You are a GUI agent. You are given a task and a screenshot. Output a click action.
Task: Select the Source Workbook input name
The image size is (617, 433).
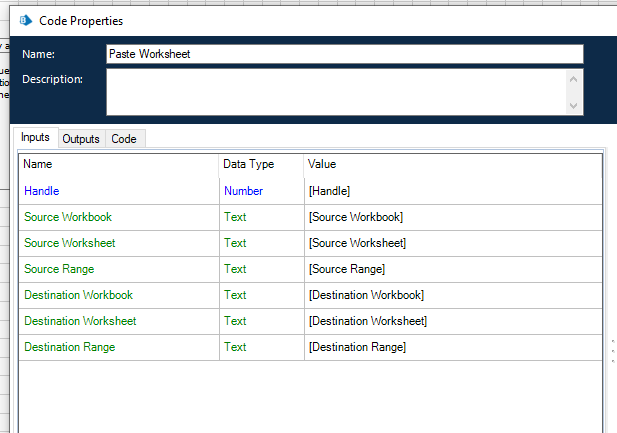(x=68, y=217)
